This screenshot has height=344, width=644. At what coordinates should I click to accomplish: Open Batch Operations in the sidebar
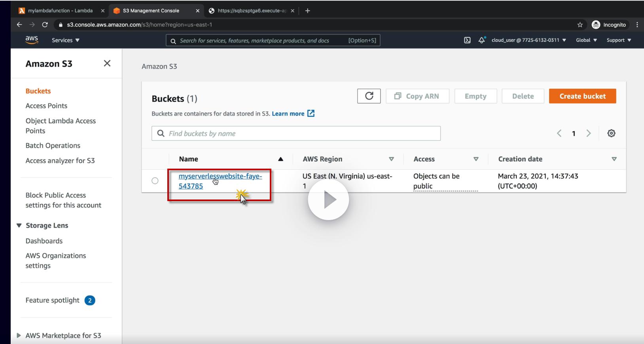[x=53, y=146]
